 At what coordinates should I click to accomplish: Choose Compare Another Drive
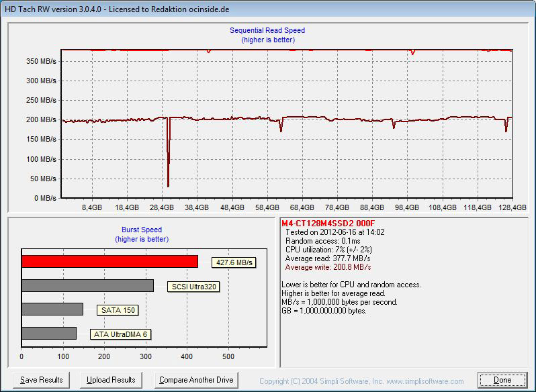196,380
